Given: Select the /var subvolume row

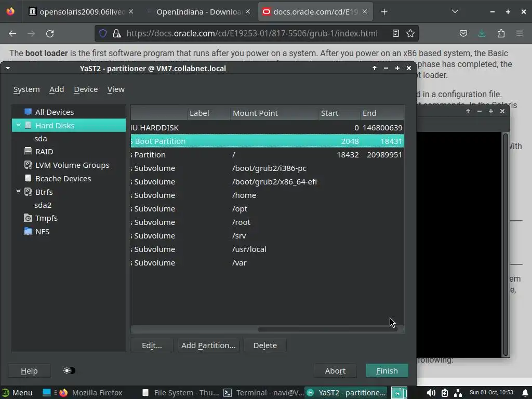Looking at the screenshot, I should point(268,262).
